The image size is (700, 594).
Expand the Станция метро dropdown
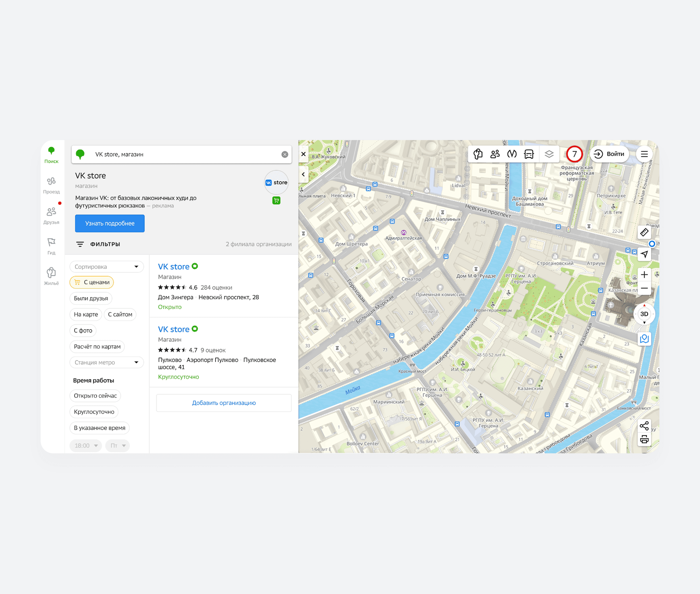(x=106, y=362)
